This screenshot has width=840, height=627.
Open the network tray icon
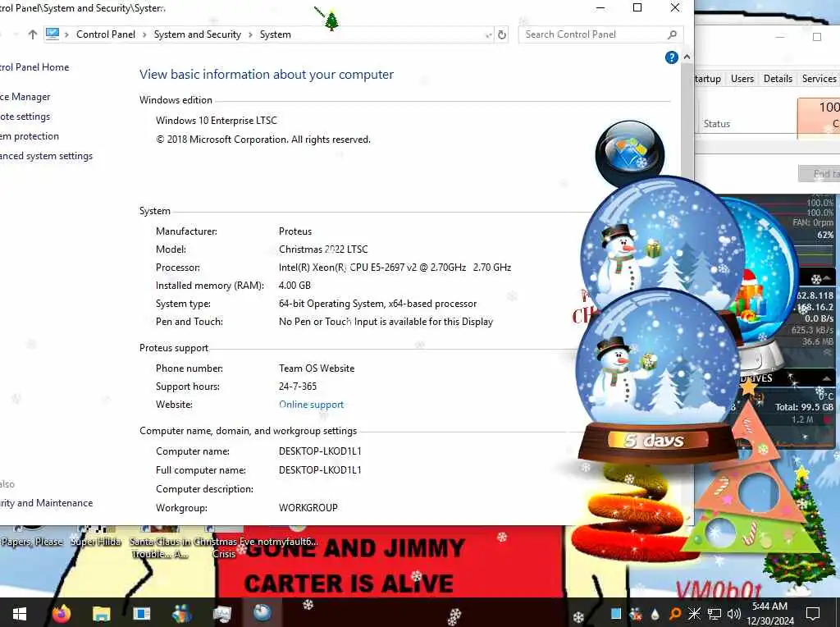(714, 614)
